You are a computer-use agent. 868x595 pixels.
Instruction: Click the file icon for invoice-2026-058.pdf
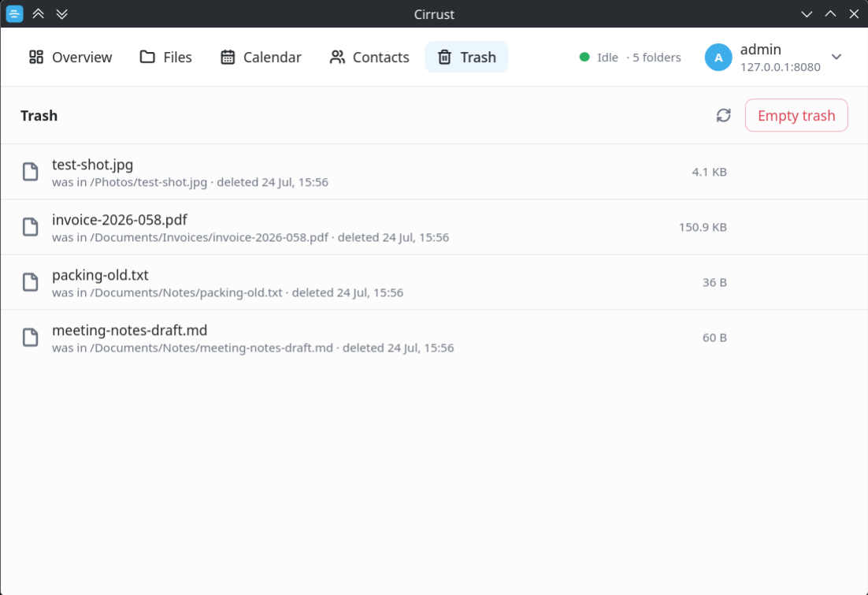[x=31, y=227]
